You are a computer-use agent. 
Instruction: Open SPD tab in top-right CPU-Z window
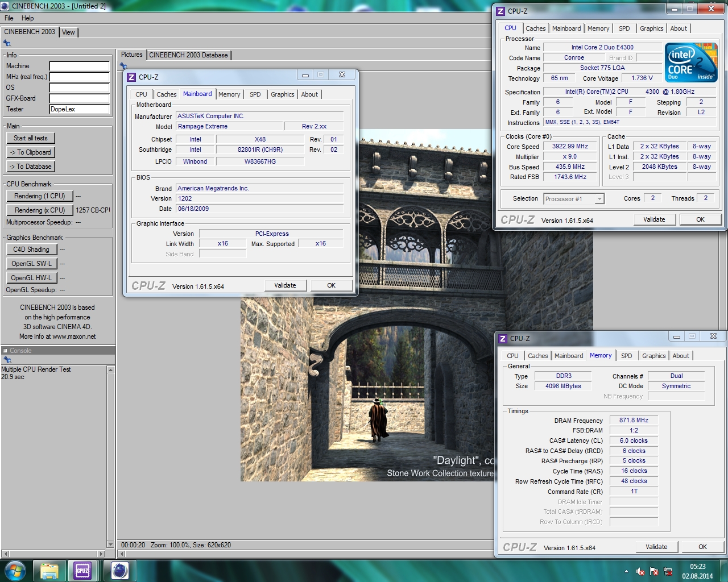(x=624, y=28)
